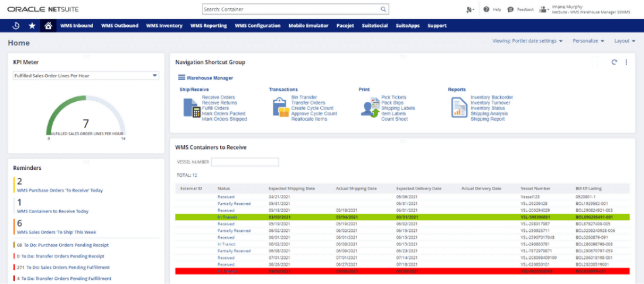Refresh the Navigation Shortcut Group portlet
This screenshot has height=284, width=644.
[614, 62]
